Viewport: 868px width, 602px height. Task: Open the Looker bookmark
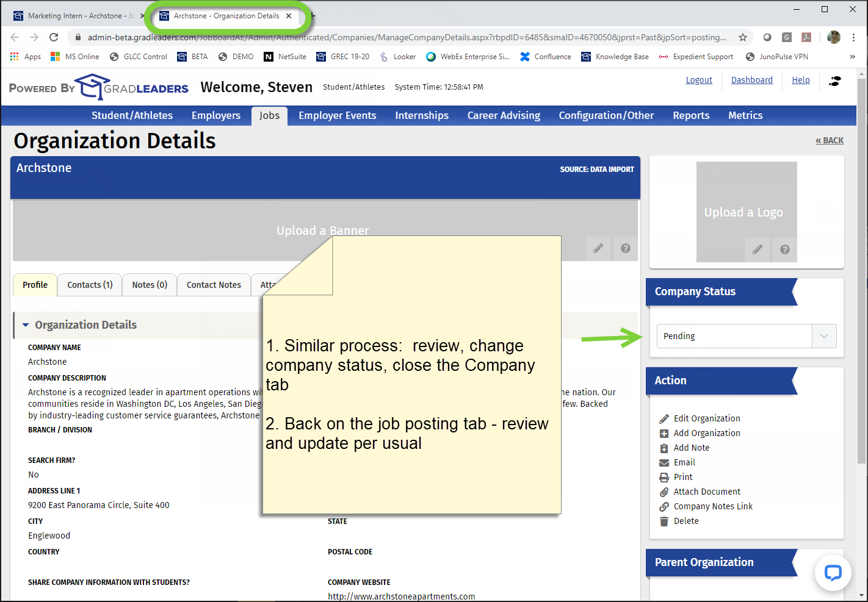pyautogui.click(x=397, y=57)
